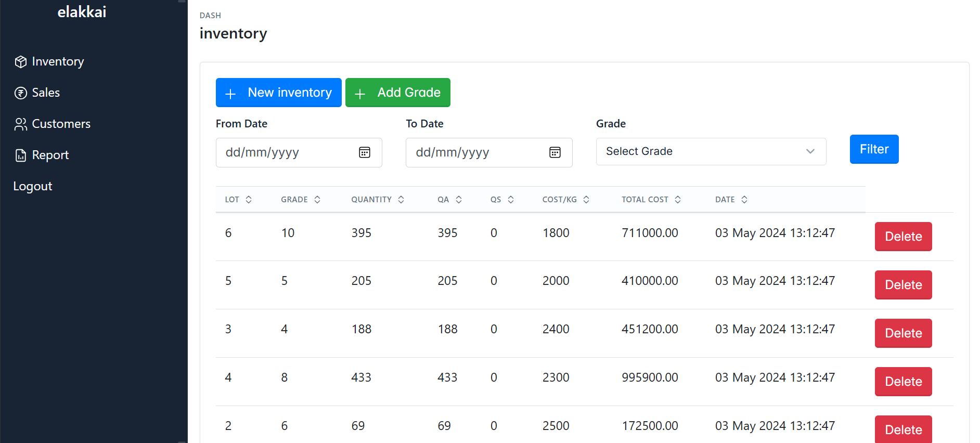Open the From Date calendar picker icon
The height and width of the screenshot is (443, 980).
click(x=365, y=152)
